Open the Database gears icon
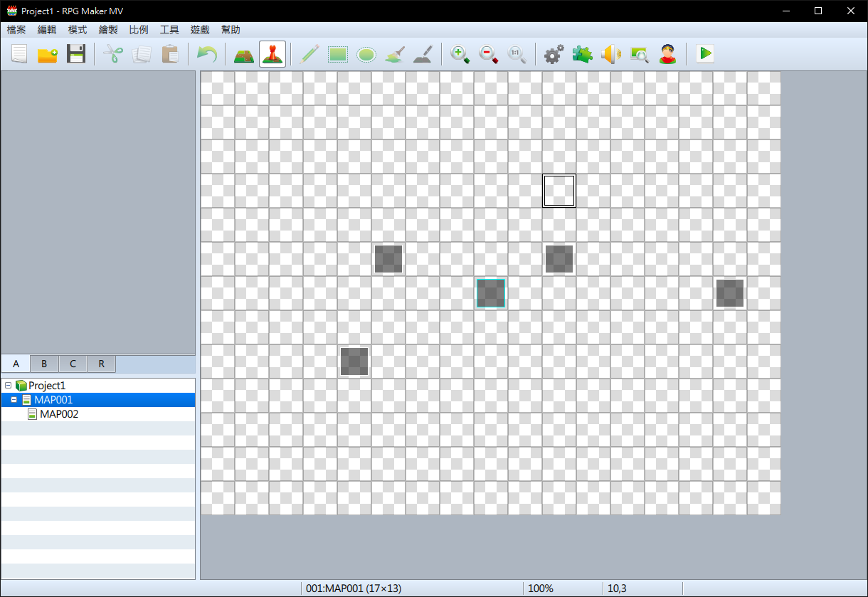 click(554, 54)
